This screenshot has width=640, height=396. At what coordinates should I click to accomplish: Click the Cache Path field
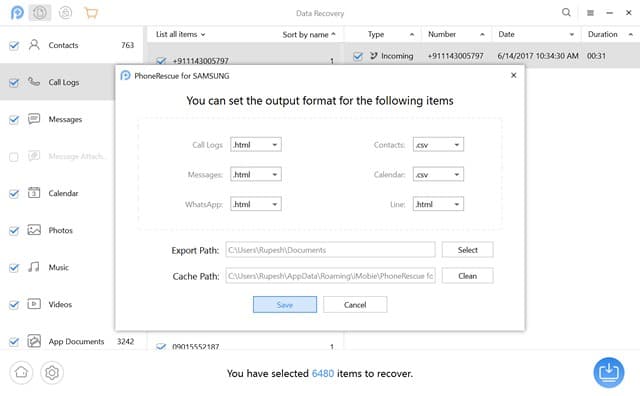(330, 276)
